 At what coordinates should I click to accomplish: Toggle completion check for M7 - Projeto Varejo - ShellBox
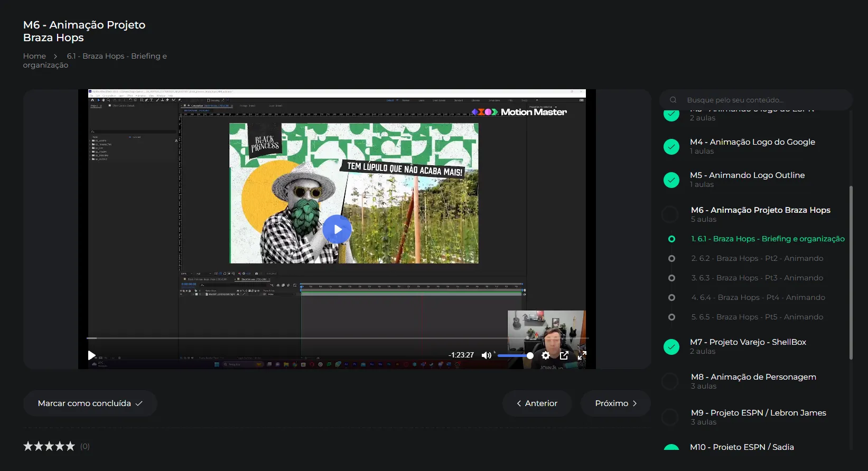[x=671, y=346]
